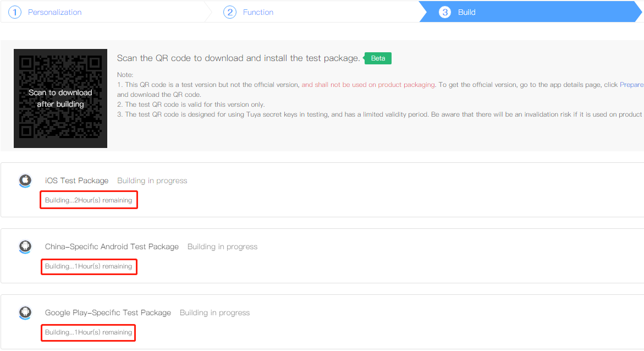Select Google Play-Specific Test Package title
644x351 pixels.
tap(108, 313)
